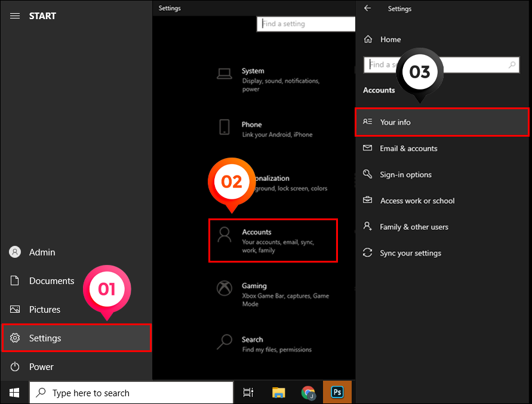Click the Search magnifier category icon
532x404 pixels.
(225, 341)
